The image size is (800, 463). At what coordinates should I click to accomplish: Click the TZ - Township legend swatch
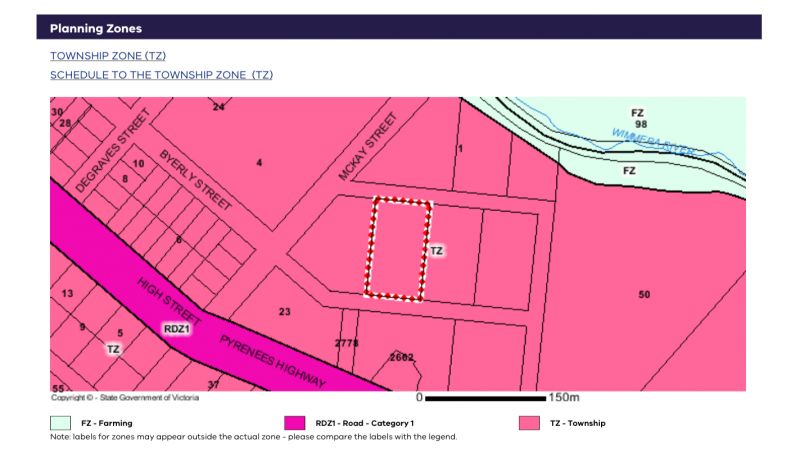(529, 423)
